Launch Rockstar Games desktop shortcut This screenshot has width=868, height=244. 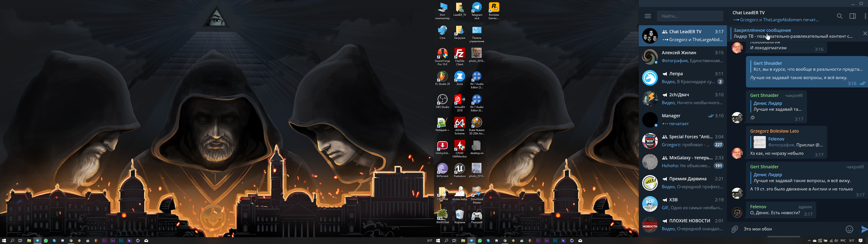[494, 11]
